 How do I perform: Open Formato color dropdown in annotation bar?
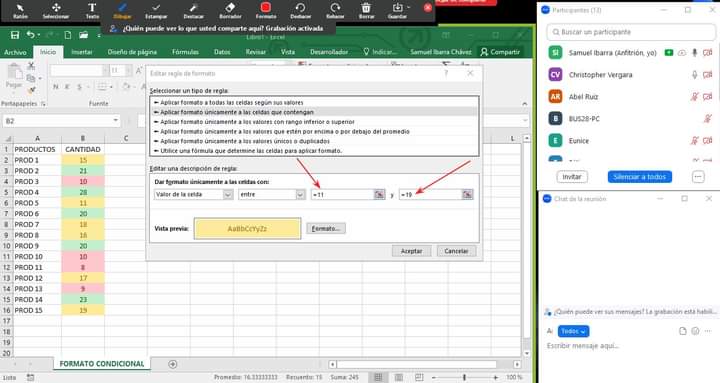tap(265, 11)
